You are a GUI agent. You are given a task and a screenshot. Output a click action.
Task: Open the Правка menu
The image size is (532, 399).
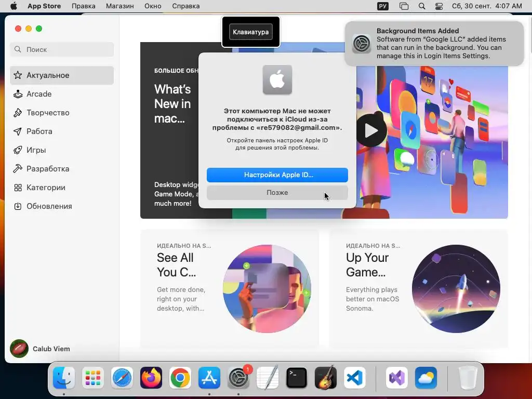[x=84, y=6]
